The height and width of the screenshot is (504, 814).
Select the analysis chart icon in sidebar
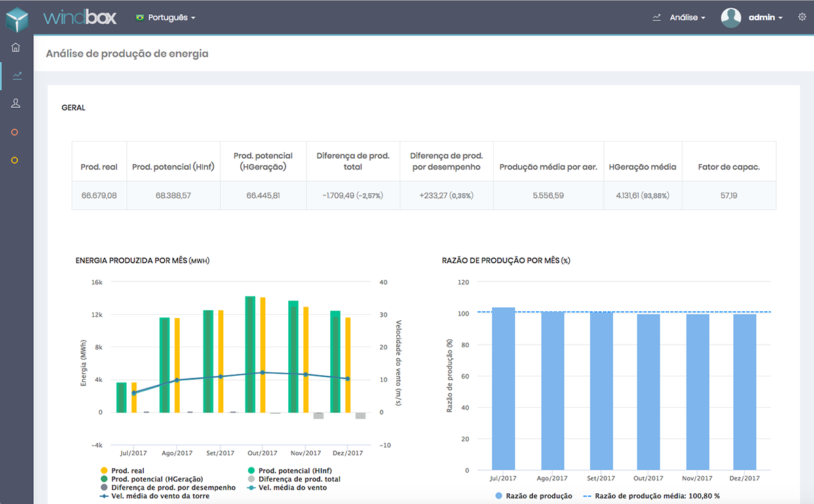16,75
